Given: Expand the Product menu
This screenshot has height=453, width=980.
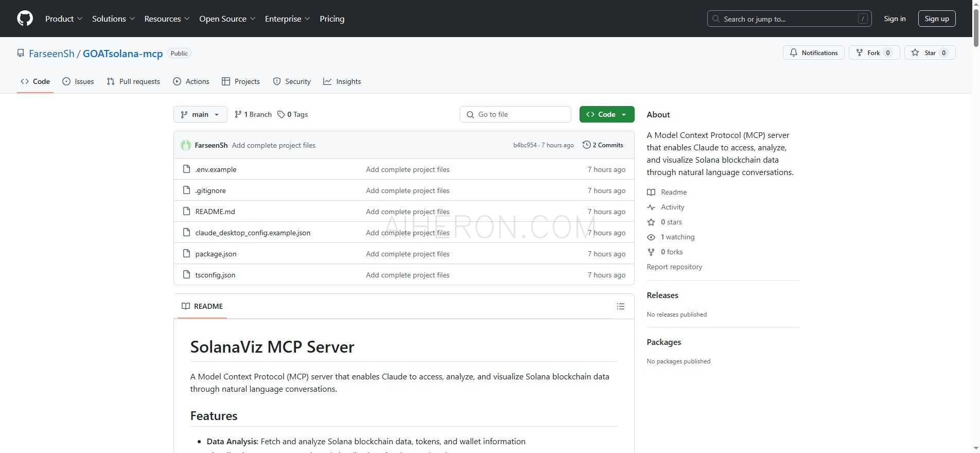Looking at the screenshot, I should 64,19.
